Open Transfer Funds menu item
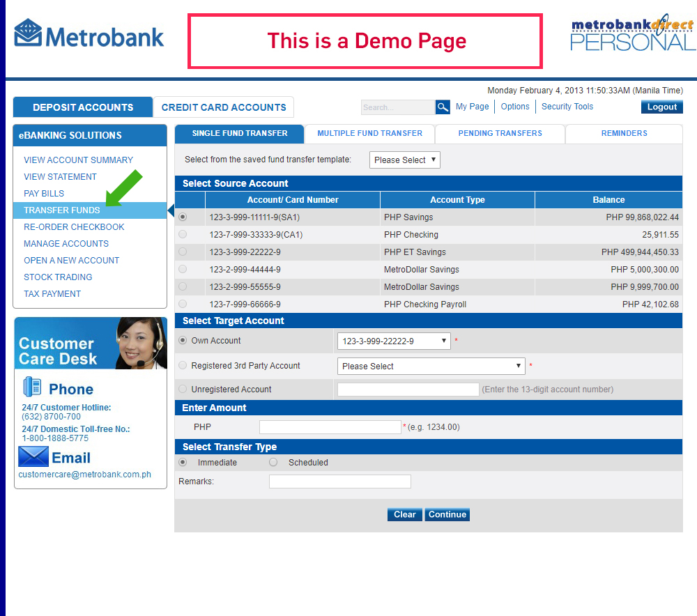 point(90,210)
